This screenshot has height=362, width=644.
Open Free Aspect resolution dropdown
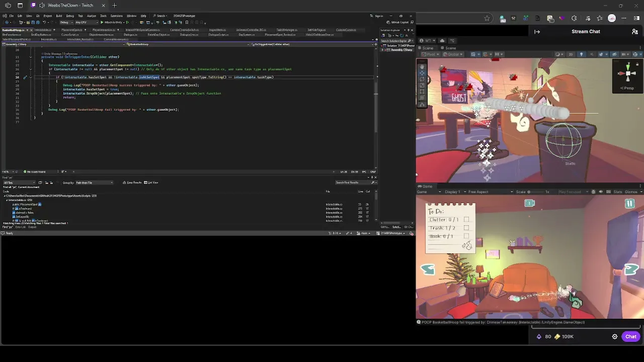click(491, 192)
